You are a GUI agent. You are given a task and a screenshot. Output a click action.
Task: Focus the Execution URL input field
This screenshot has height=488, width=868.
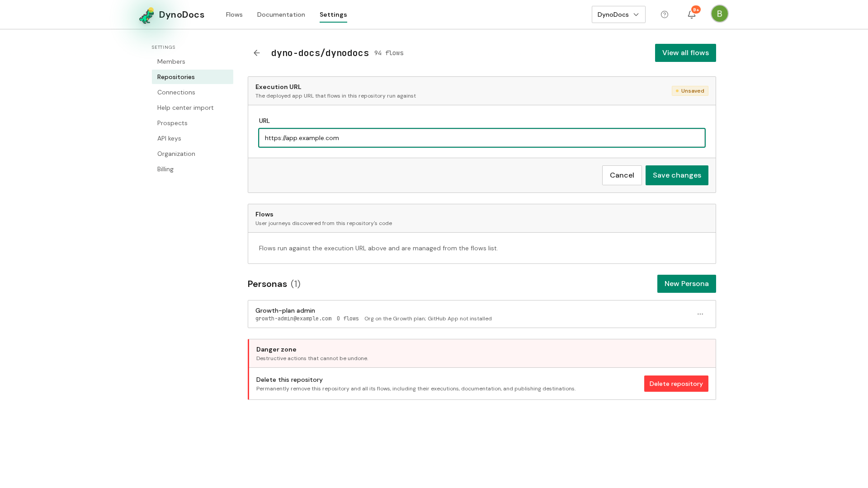click(482, 138)
